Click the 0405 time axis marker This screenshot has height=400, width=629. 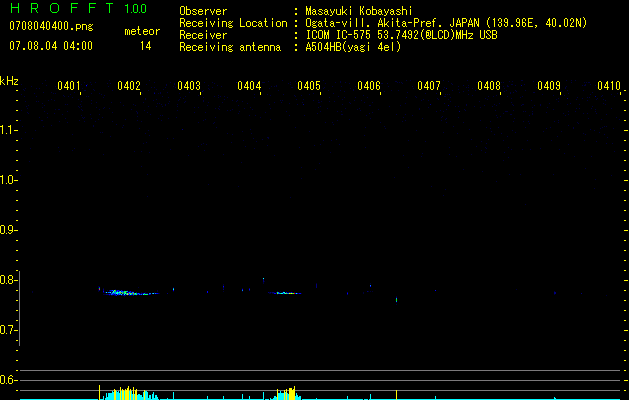pyautogui.click(x=309, y=86)
